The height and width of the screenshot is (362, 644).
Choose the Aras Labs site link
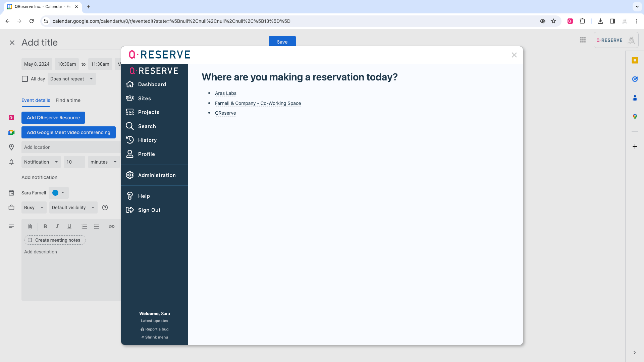point(225,94)
